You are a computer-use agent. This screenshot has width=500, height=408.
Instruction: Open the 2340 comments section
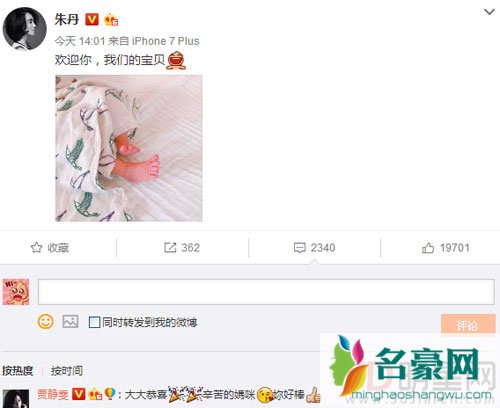[314, 248]
